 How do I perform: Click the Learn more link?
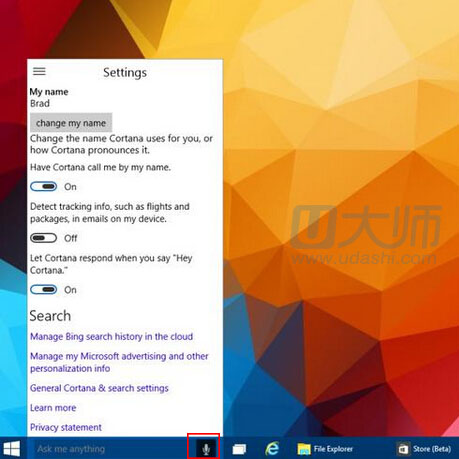pyautogui.click(x=53, y=408)
